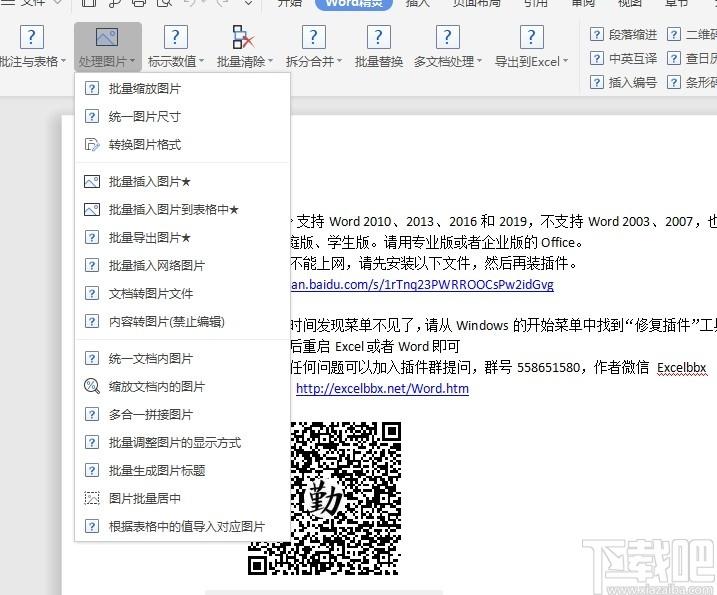Screen dimensions: 717x595
Task: Click the icon beside 批量导出图片★
Action: (x=92, y=237)
